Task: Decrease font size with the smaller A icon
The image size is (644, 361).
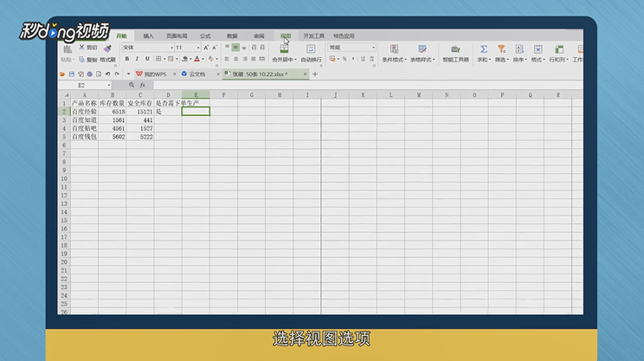Action: click(x=215, y=48)
